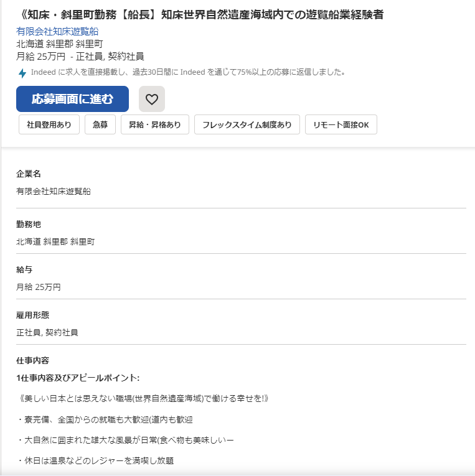Click 1仕事内容及びアピールポイント subheading
This screenshot has width=475, height=476.
[x=78, y=378]
